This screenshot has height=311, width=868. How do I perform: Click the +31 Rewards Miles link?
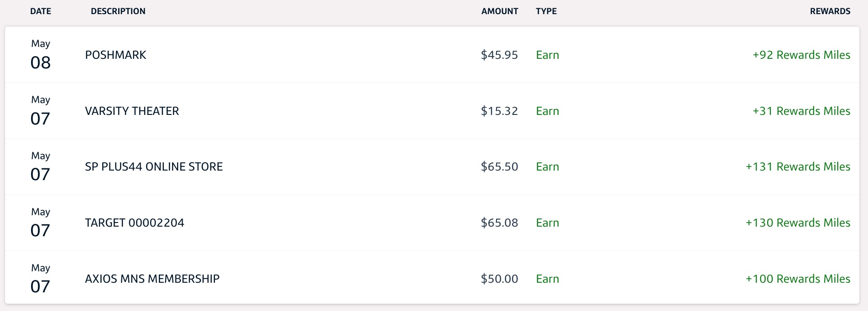tap(801, 111)
